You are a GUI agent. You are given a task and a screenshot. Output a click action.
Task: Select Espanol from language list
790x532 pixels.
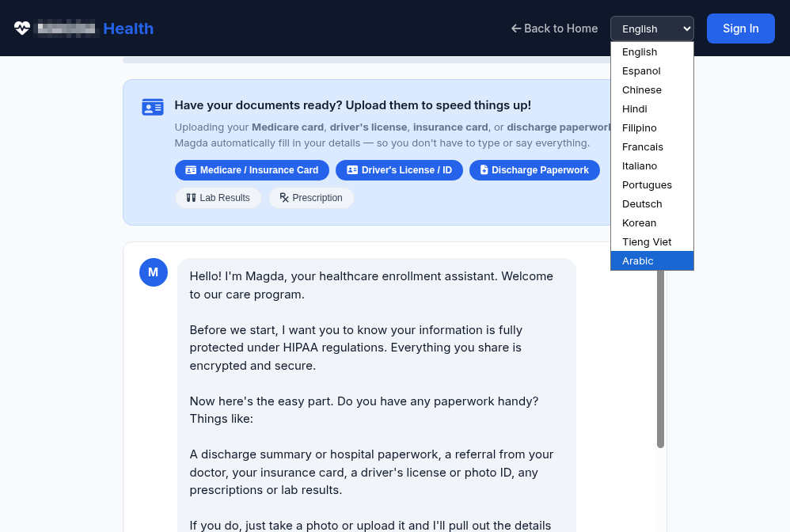point(641,71)
